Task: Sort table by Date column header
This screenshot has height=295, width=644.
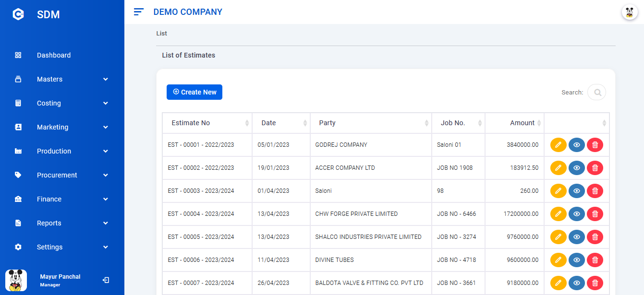Action: (281, 123)
